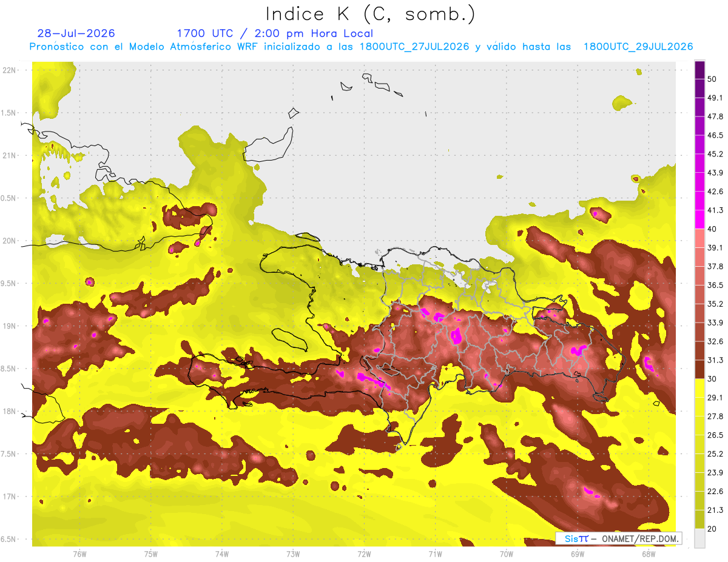Image resolution: width=728 pixels, height=562 pixels.
Task: Select the '25.2' legend label
Action: [715, 454]
